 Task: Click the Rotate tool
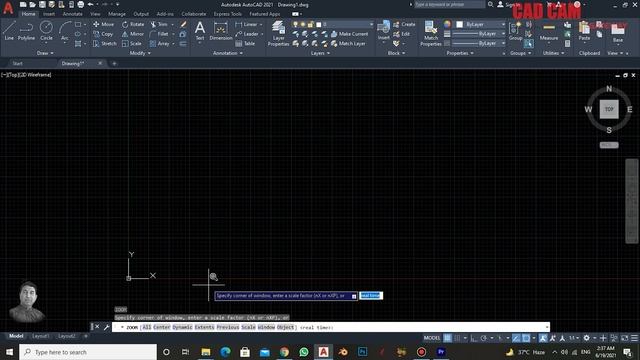pos(133,24)
